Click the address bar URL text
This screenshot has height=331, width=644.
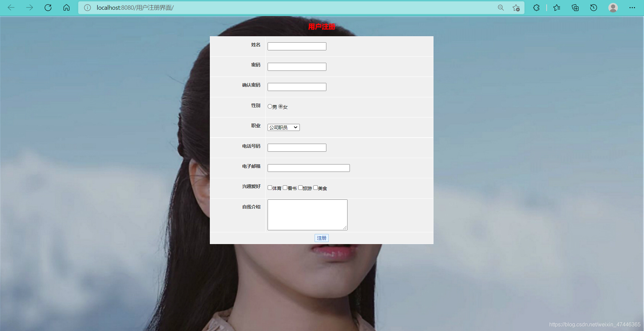coord(135,8)
